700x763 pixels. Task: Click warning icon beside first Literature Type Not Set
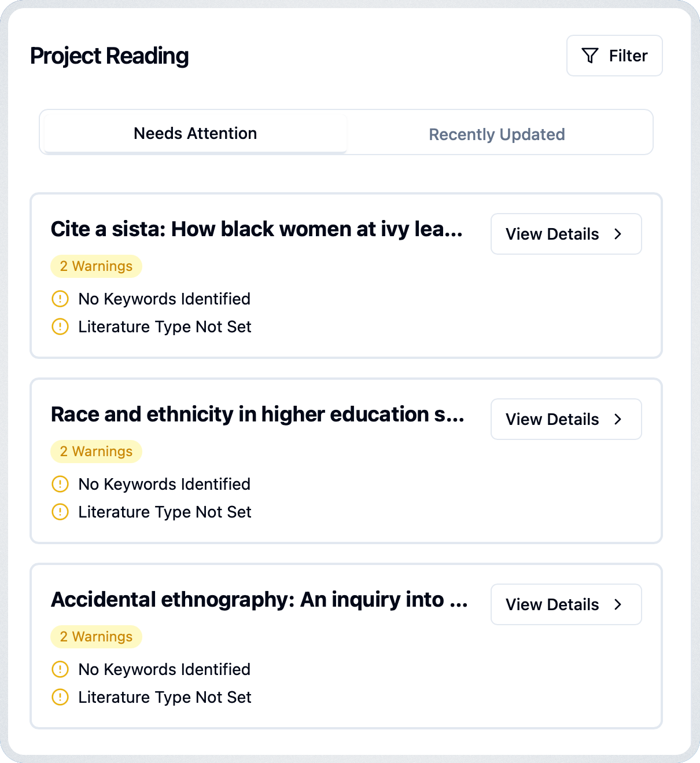60,327
